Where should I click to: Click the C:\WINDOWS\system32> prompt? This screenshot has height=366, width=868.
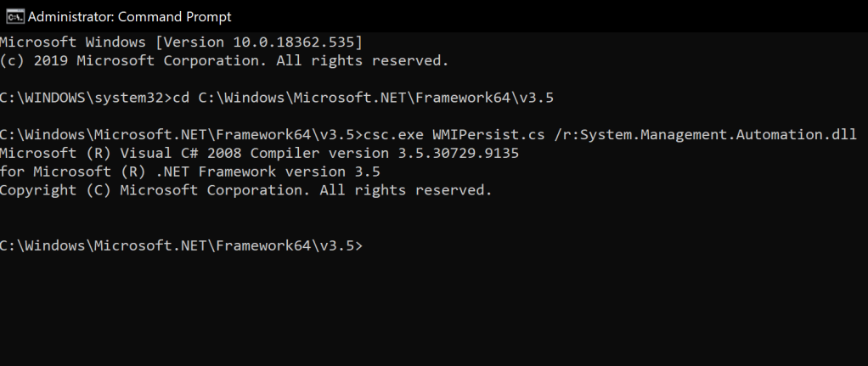point(85,98)
